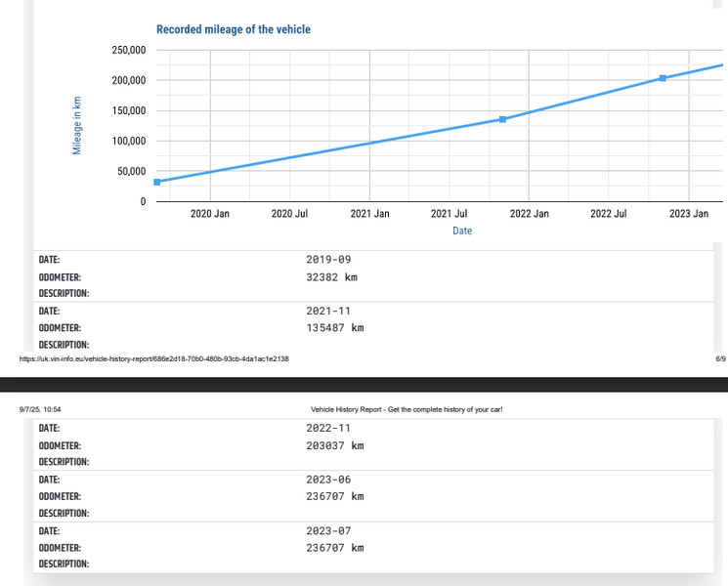Click the '6/9' page number
Screen dimensions: 728x586
coord(720,358)
